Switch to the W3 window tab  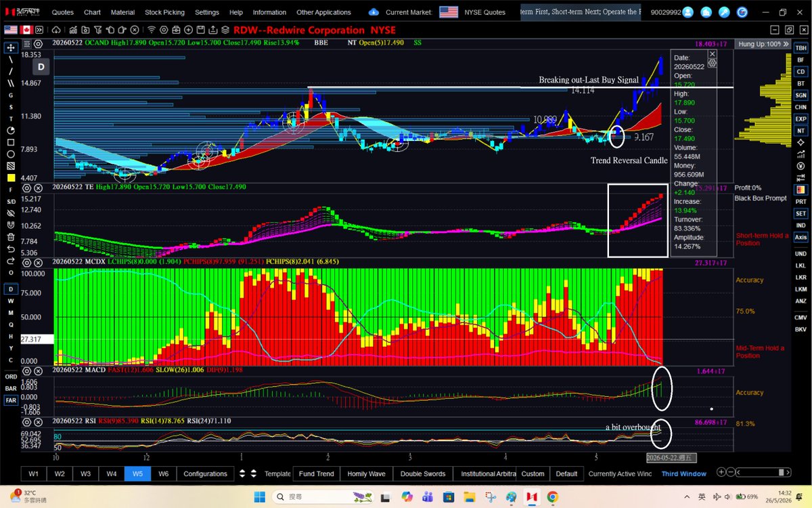tap(86, 473)
